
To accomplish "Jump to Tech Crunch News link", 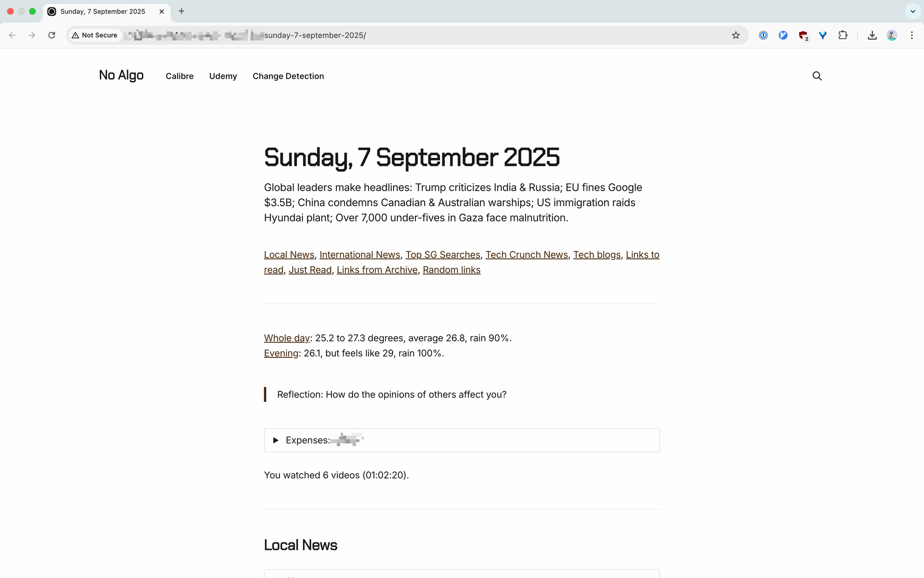I will (x=527, y=255).
